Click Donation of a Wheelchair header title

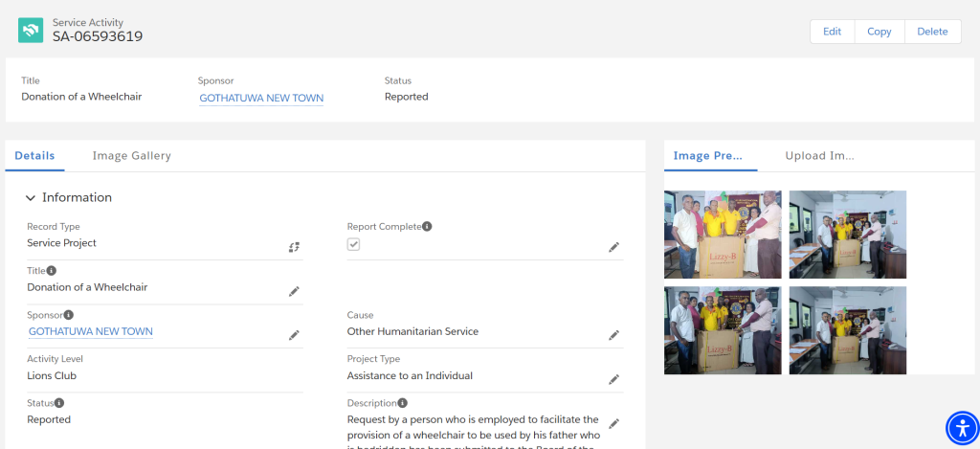pyautogui.click(x=81, y=97)
